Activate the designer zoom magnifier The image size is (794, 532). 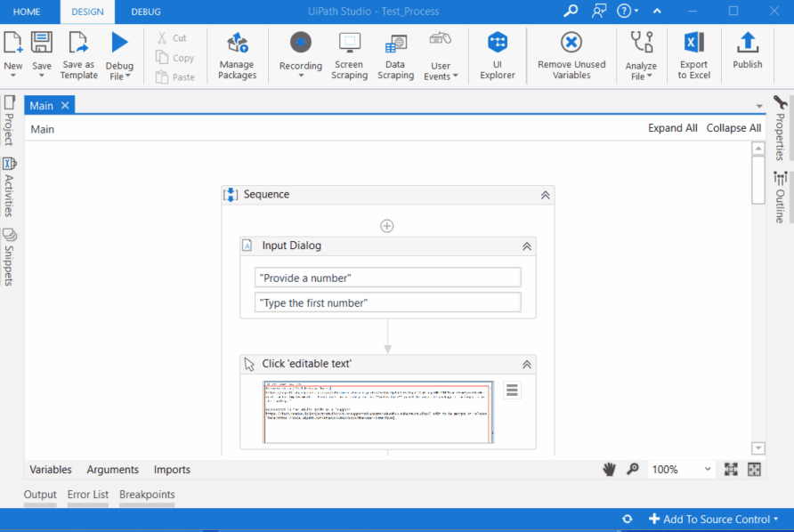(632, 469)
